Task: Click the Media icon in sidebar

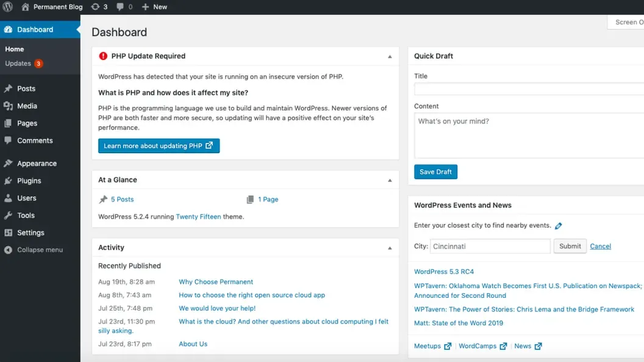Action: (8, 106)
